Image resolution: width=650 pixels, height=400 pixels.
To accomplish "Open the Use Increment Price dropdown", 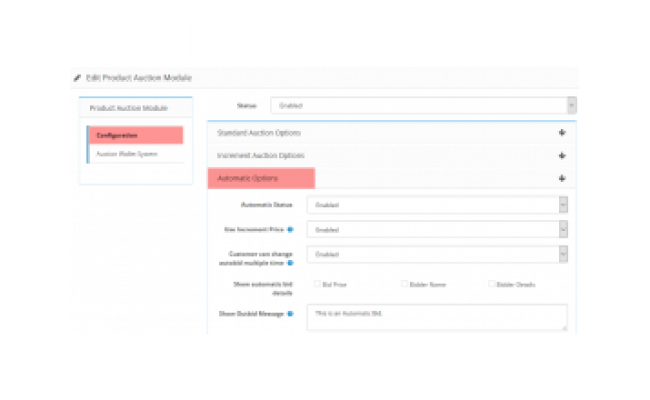I will [437, 230].
